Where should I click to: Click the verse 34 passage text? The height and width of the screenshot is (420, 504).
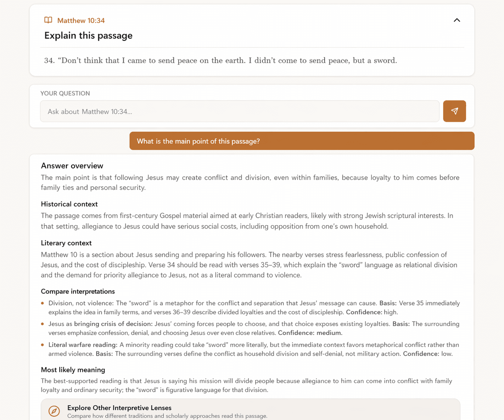click(x=220, y=61)
